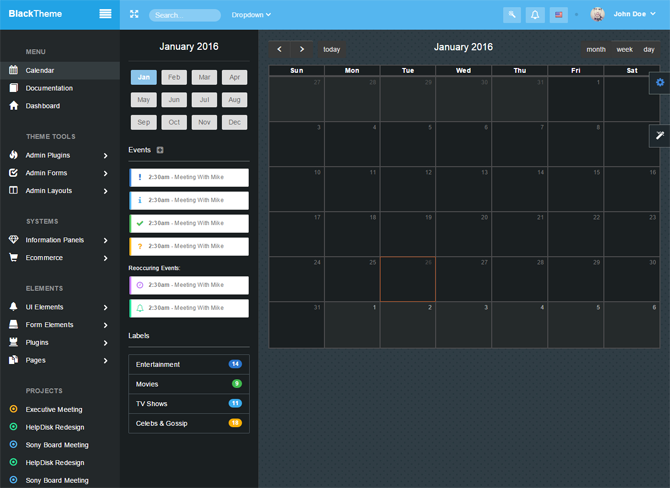Click the Admin Forms edit icon
This screenshot has height=488, width=670.
coord(14,173)
